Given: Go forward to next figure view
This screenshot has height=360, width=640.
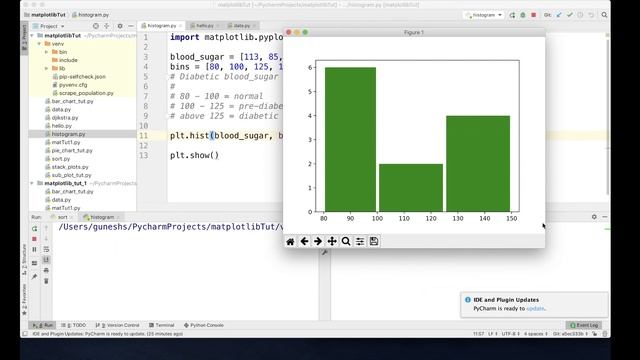Looking at the screenshot, I should pyautogui.click(x=318, y=241).
